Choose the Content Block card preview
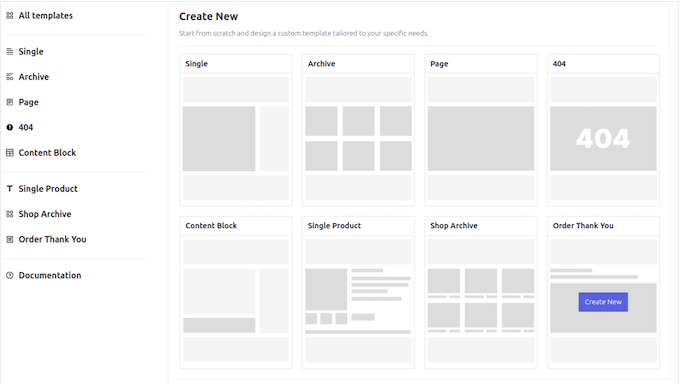 (236, 300)
